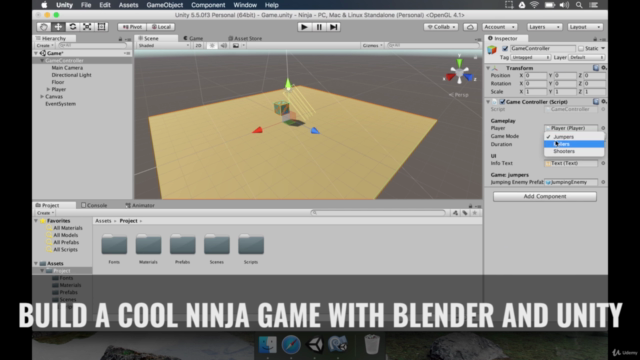This screenshot has width=640, height=360.
Task: Select the Hand tool in toolbar
Action: pos(44,27)
